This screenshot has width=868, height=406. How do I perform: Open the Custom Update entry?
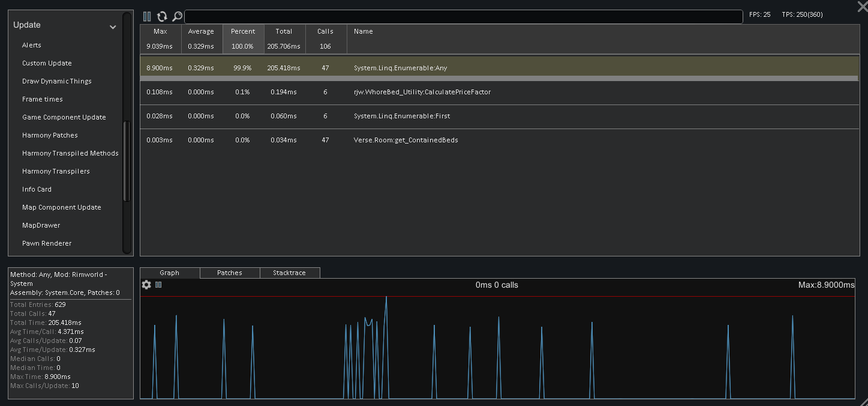[47, 63]
